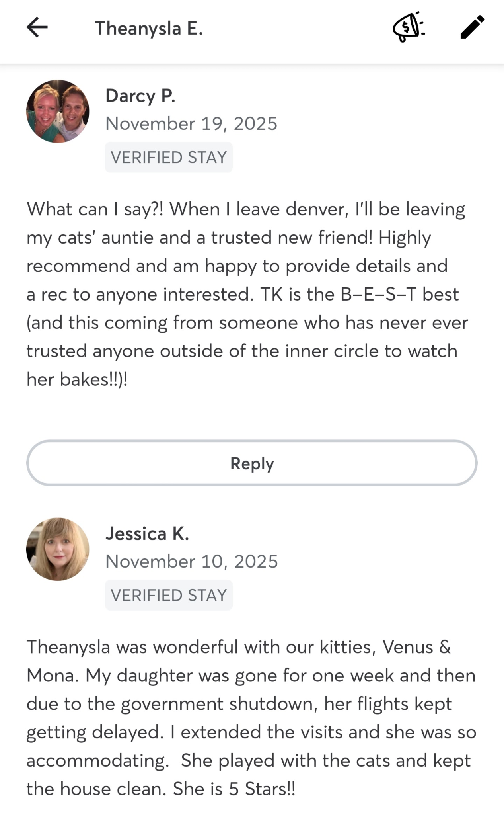Select the reviewer name Jessica K.
This screenshot has width=504, height=824.
coord(147,534)
